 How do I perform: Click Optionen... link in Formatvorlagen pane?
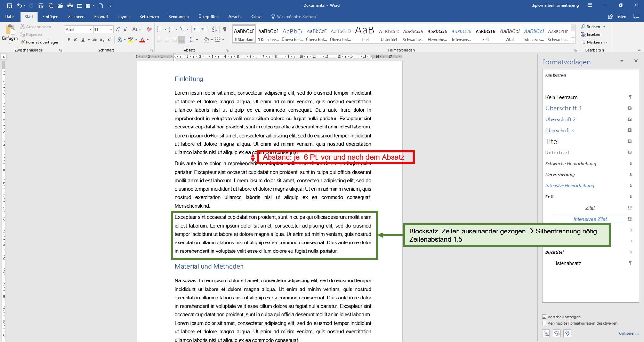(x=628, y=333)
